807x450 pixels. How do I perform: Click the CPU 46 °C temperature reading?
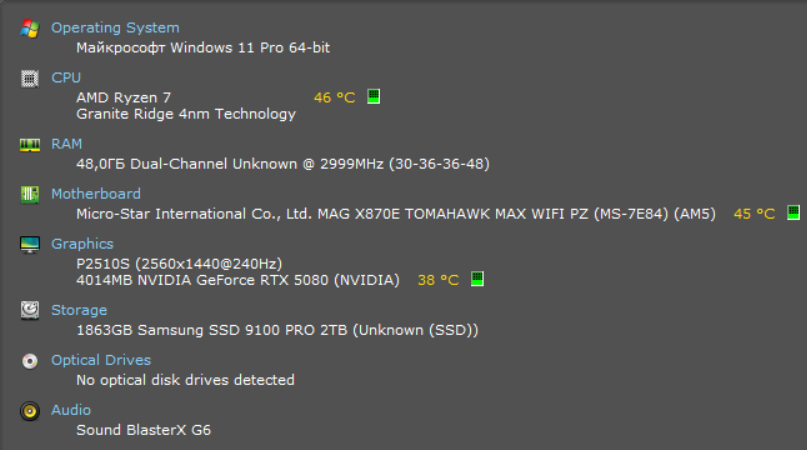(x=334, y=98)
